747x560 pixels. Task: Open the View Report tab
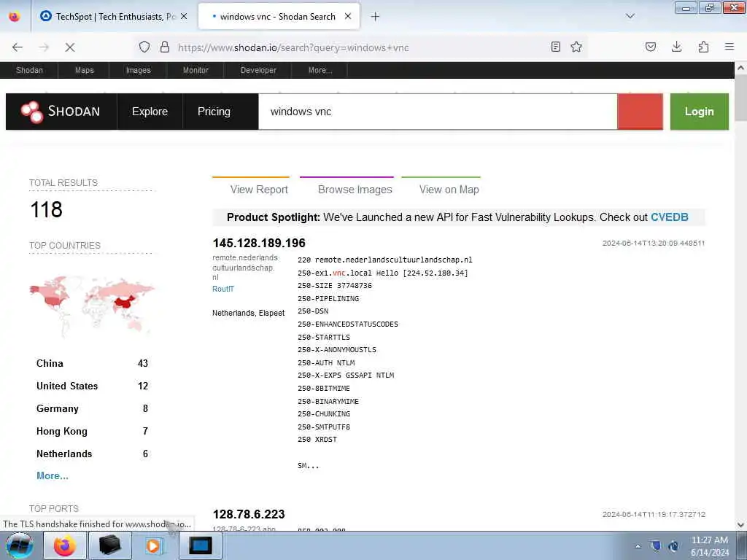(259, 190)
